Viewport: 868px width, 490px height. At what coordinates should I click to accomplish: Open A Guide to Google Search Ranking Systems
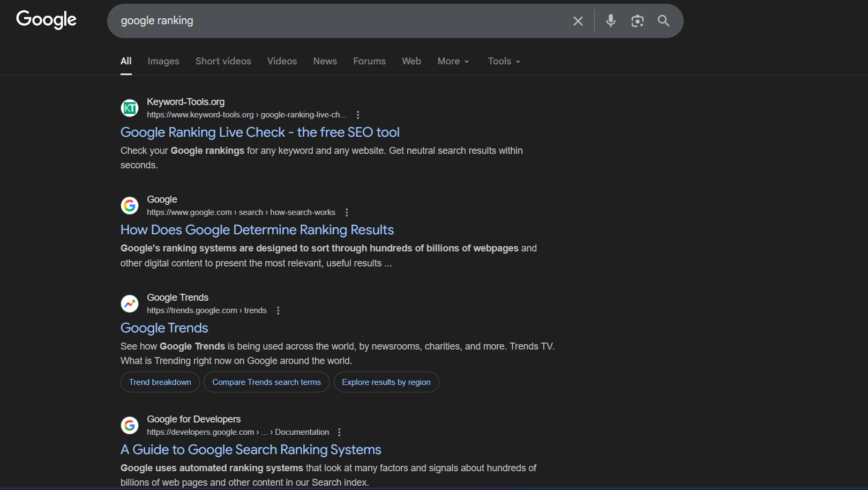[251, 450]
